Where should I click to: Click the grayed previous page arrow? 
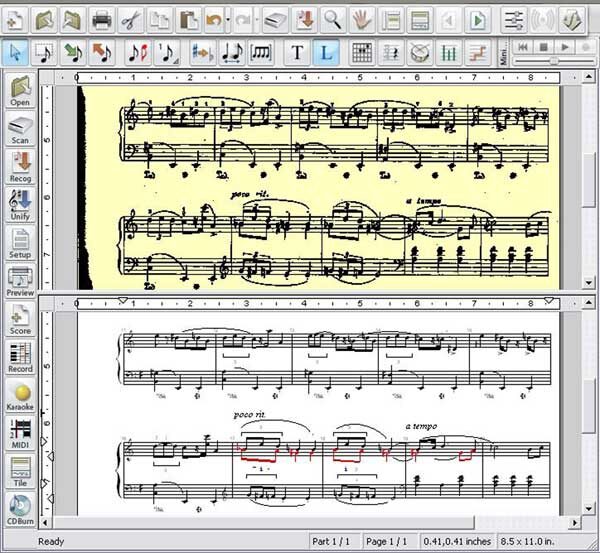click(x=448, y=20)
